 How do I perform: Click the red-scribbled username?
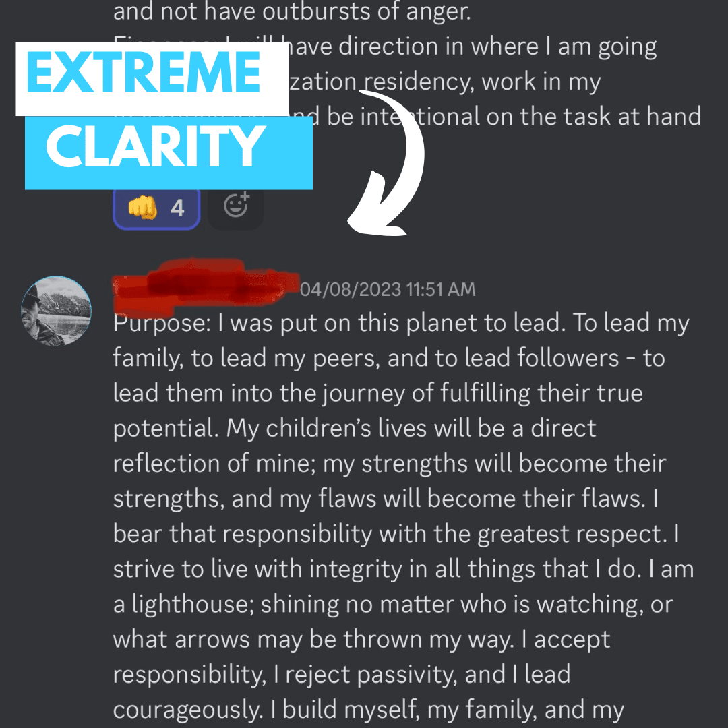[207, 286]
